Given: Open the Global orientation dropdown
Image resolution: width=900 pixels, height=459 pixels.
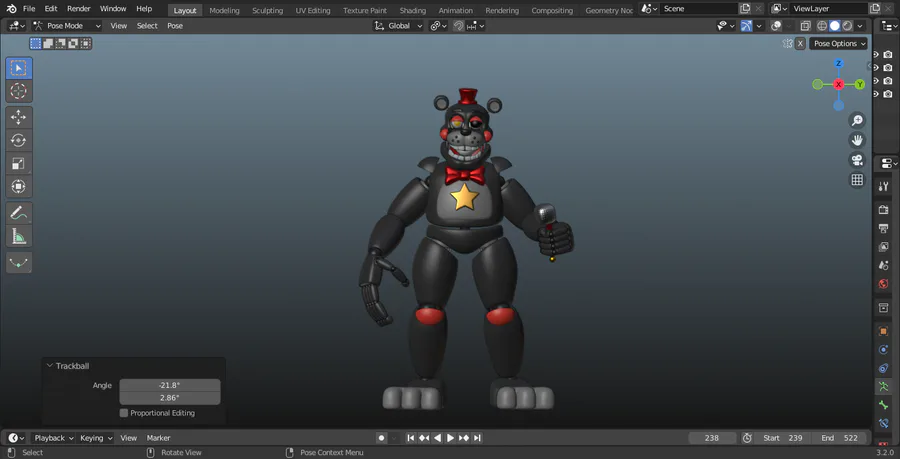Looking at the screenshot, I should (398, 26).
